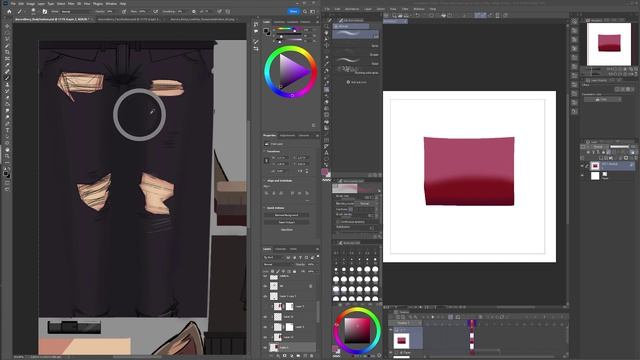640x360 pixels.
Task: Select the Photoshop Eyedropper tool
Action: [x=7, y=65]
